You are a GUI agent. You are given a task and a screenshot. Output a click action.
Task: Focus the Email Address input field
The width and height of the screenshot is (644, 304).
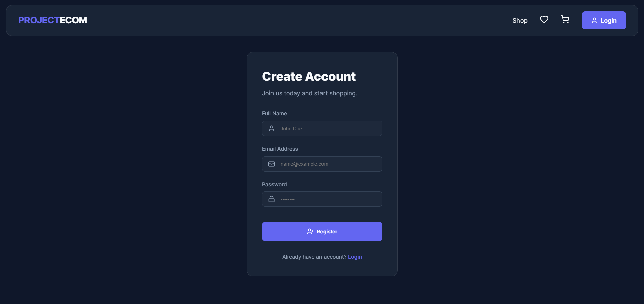point(329,164)
